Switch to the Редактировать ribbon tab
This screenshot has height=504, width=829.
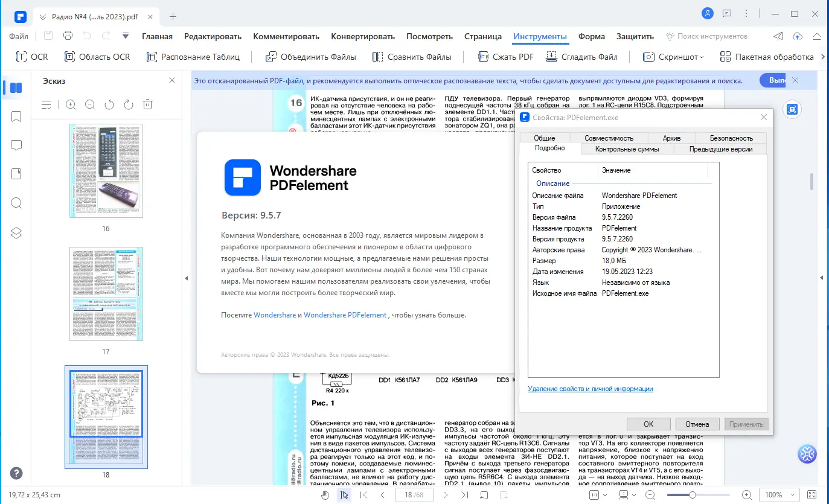213,36
